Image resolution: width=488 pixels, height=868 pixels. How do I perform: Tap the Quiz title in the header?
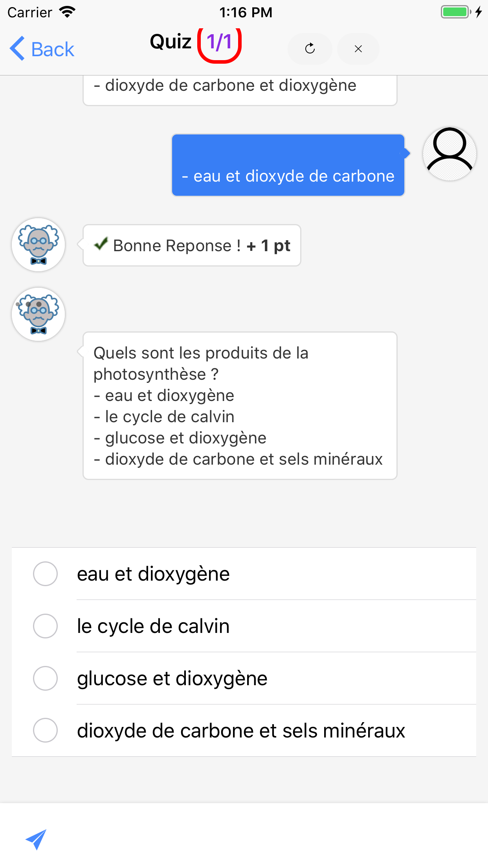[x=171, y=42]
